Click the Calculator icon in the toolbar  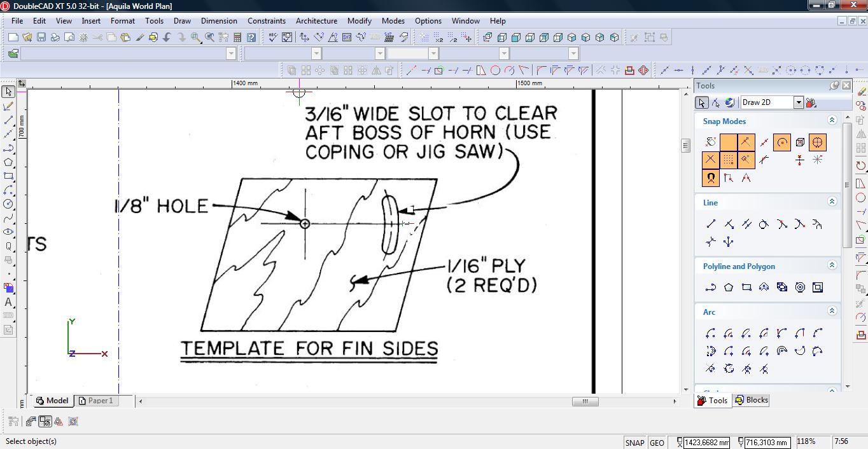point(237,38)
